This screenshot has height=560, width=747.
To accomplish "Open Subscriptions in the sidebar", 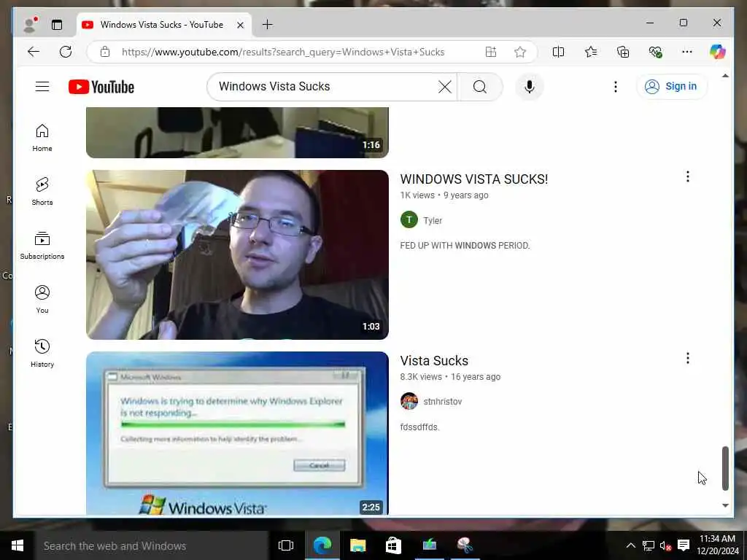I will [x=42, y=245].
